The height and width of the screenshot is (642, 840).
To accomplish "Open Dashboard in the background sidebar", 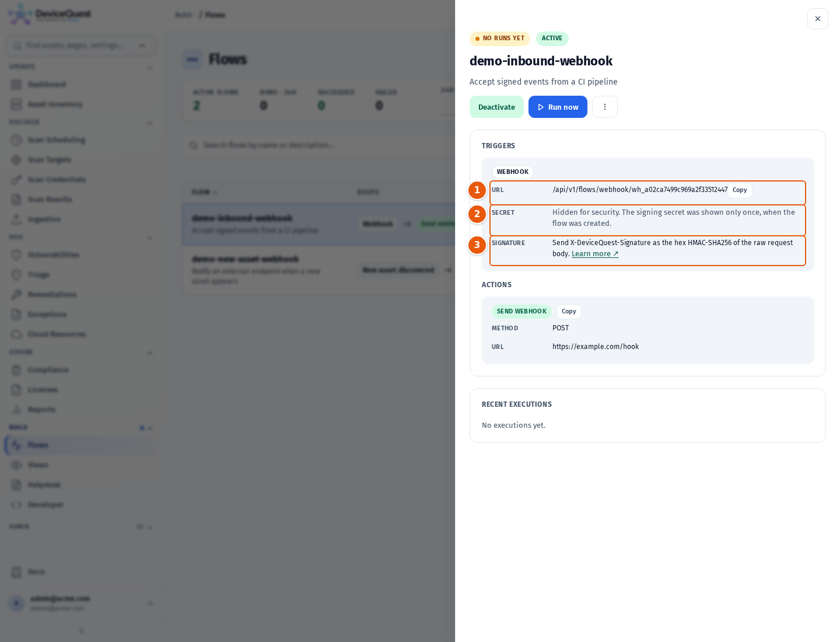I will pos(80,85).
